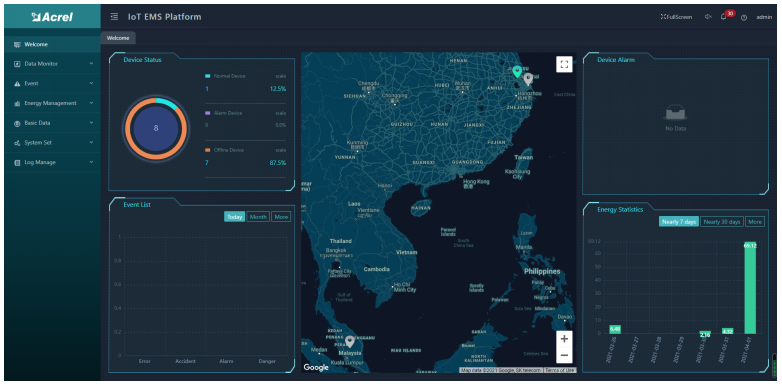782x386 pixels.
Task: Select the green map pin near Shanghai
Action: coord(517,71)
